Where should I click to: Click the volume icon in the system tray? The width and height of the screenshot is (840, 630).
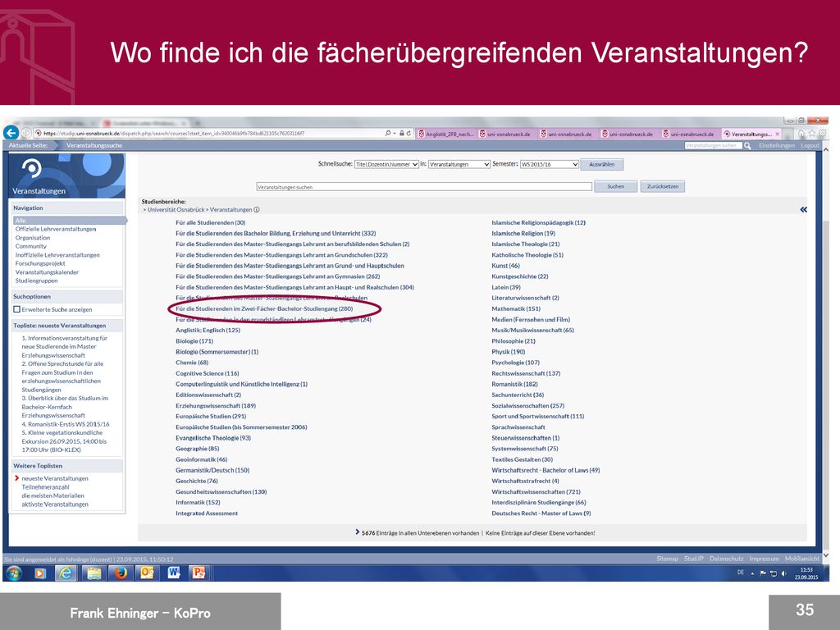783,573
